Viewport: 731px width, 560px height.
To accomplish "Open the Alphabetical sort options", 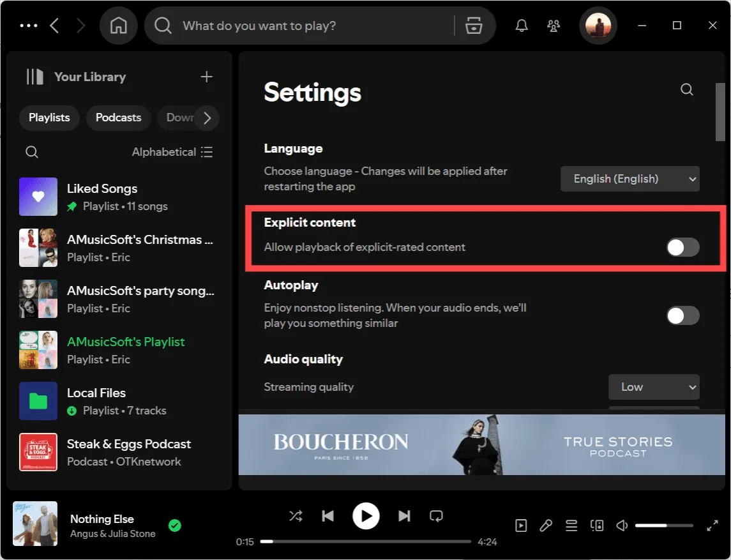I will click(x=172, y=152).
